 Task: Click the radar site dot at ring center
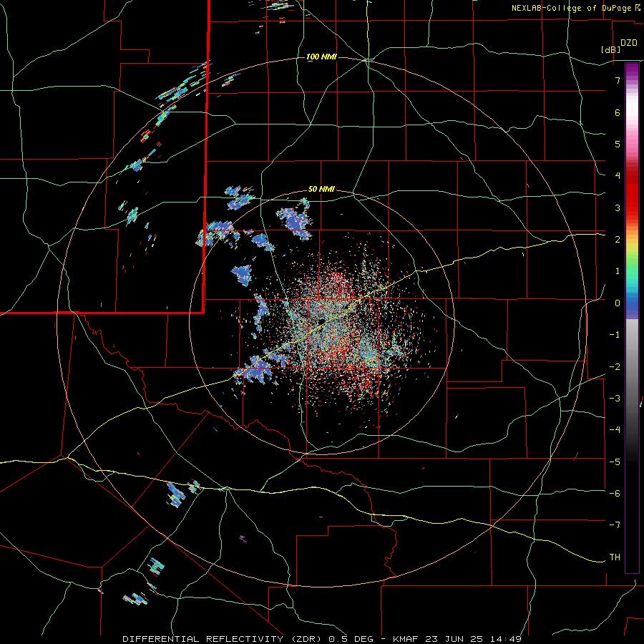coord(322,321)
